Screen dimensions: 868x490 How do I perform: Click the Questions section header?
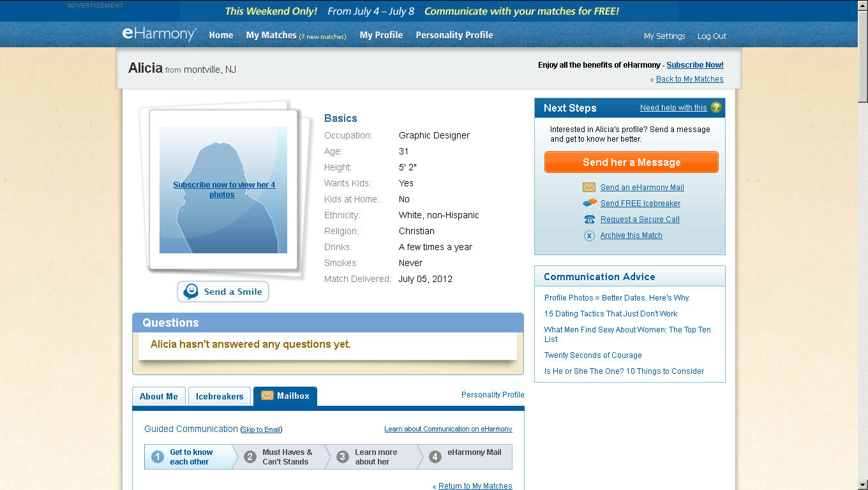(x=328, y=322)
